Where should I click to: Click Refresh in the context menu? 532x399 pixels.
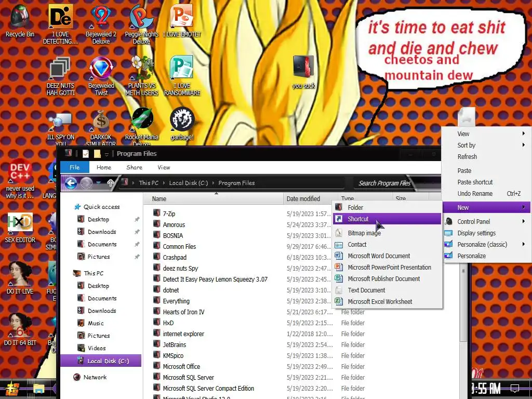click(487, 156)
